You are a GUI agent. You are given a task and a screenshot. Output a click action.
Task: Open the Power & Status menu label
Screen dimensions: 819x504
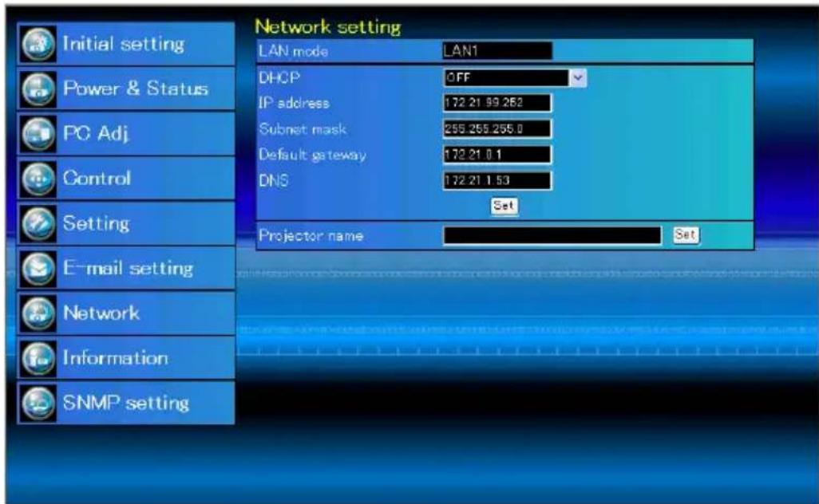click(x=135, y=89)
